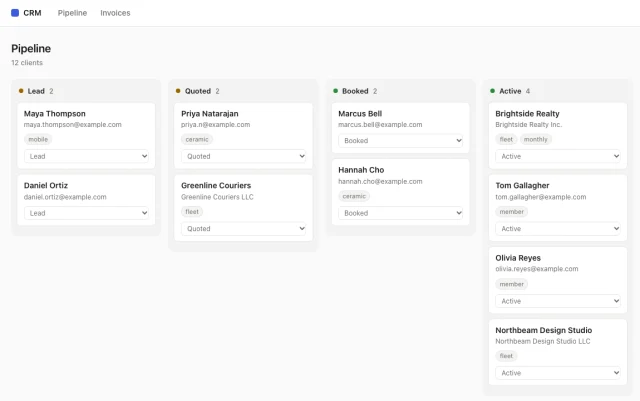Image resolution: width=640 pixels, height=401 pixels.
Task: Open Northbeam Design Studio's stage dropdown
Action: pyautogui.click(x=558, y=373)
